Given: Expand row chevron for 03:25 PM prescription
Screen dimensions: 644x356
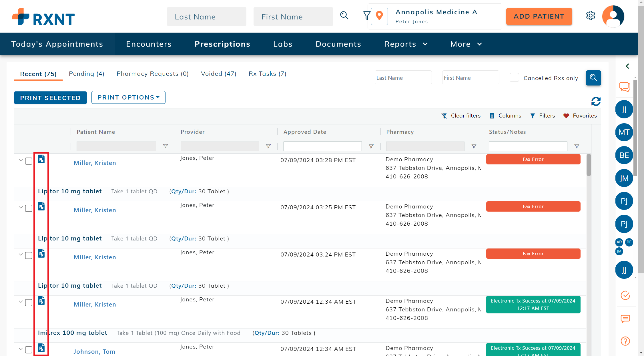Looking at the screenshot, I should (x=21, y=207).
